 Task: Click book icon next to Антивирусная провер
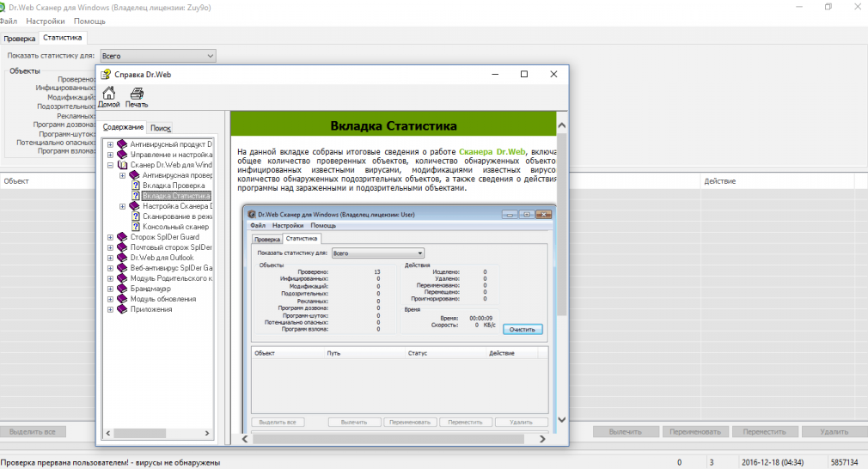click(x=135, y=175)
